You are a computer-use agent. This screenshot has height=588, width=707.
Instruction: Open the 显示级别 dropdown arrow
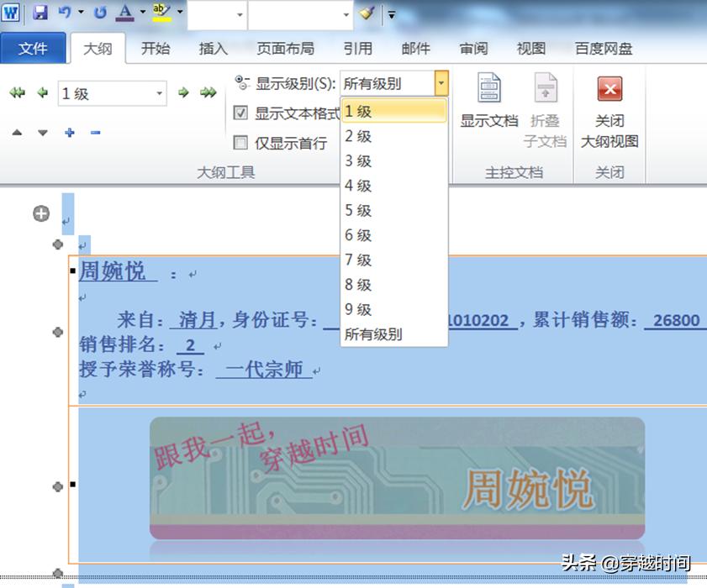click(x=441, y=82)
